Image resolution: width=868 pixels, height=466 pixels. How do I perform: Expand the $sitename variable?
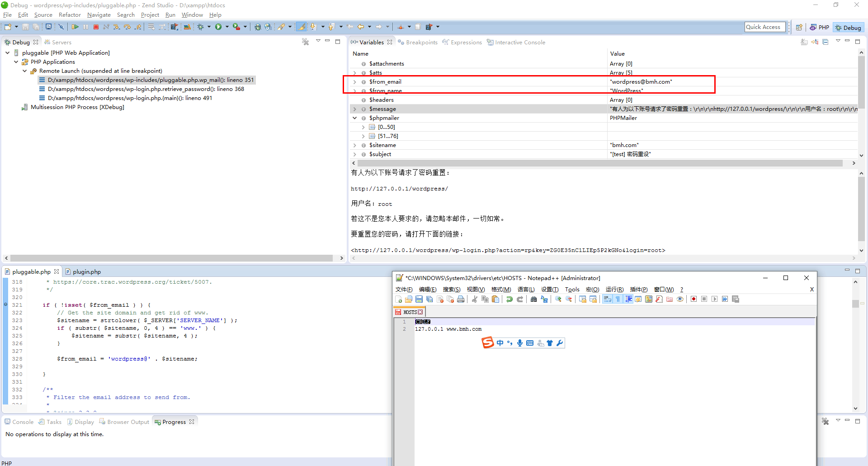pyautogui.click(x=355, y=145)
